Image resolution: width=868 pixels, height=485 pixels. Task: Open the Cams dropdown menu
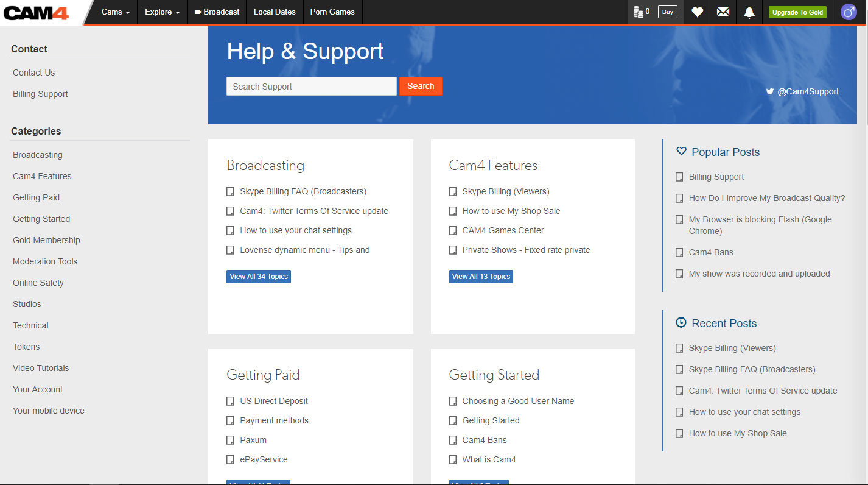[114, 12]
